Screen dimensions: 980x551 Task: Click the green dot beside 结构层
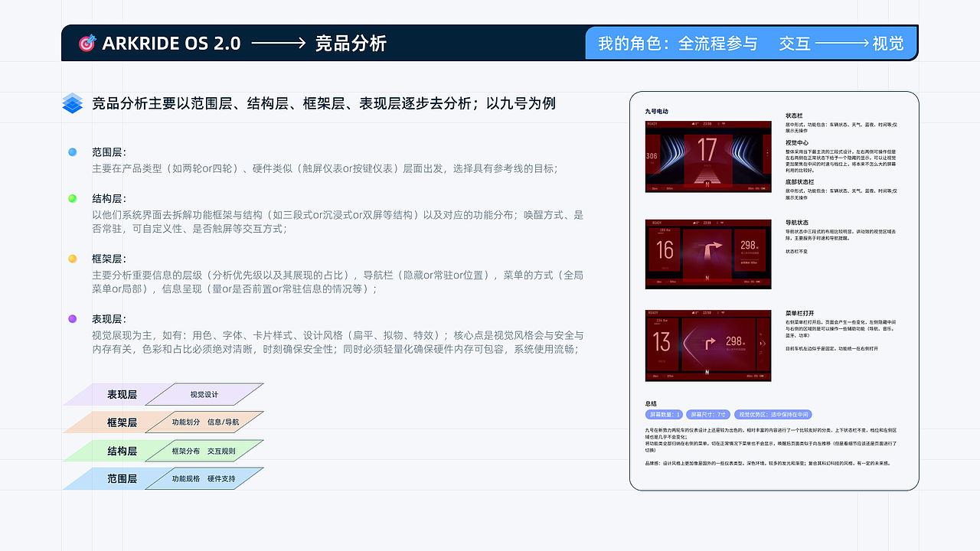tap(73, 198)
